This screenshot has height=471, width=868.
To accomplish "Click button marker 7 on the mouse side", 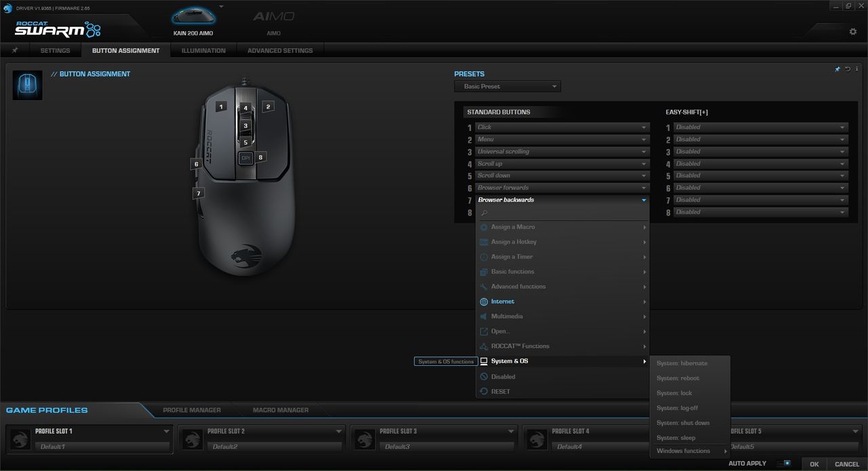I will (x=198, y=193).
